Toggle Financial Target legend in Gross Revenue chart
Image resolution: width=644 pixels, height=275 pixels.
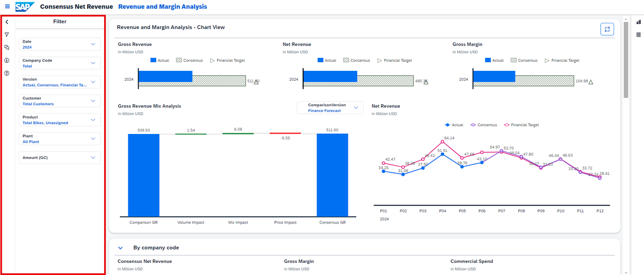pyautogui.click(x=227, y=60)
